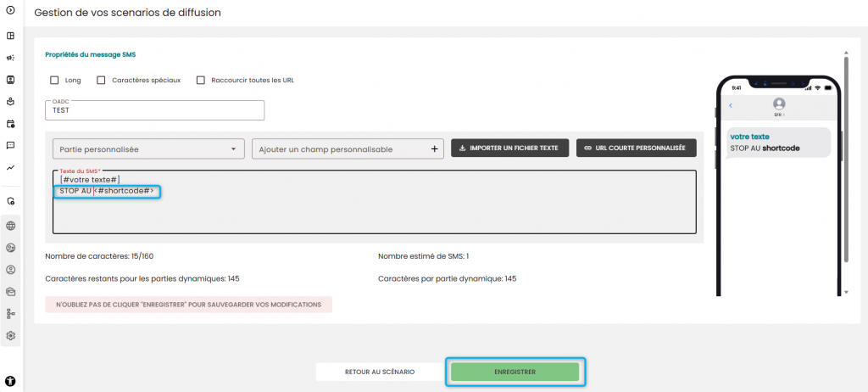Click the vertical scrollbar of the properties panel
This screenshot has width=868, height=392.
tap(845, 161)
